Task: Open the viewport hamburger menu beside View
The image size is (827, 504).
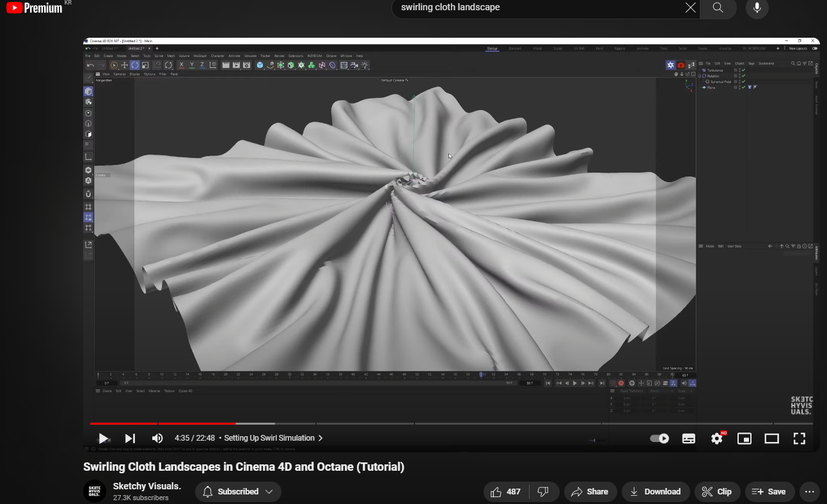Action: point(98,74)
